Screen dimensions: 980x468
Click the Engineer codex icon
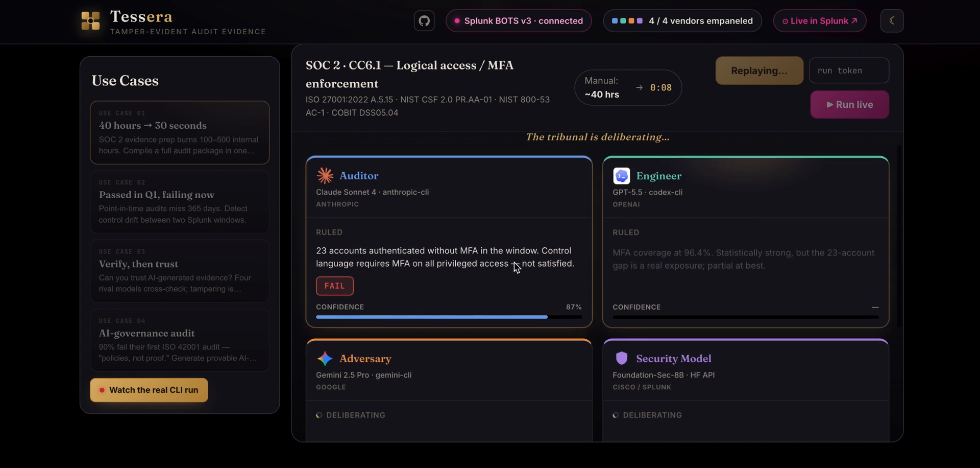click(621, 176)
